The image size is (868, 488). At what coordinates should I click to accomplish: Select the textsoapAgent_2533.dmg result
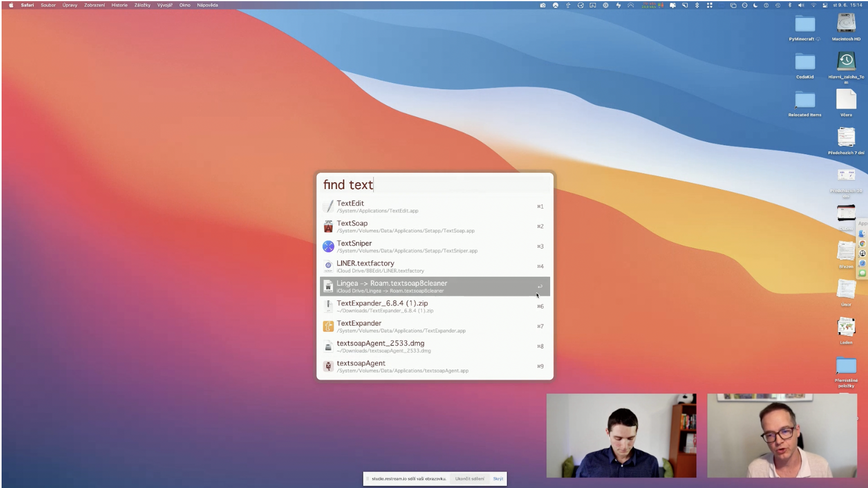coord(435,346)
